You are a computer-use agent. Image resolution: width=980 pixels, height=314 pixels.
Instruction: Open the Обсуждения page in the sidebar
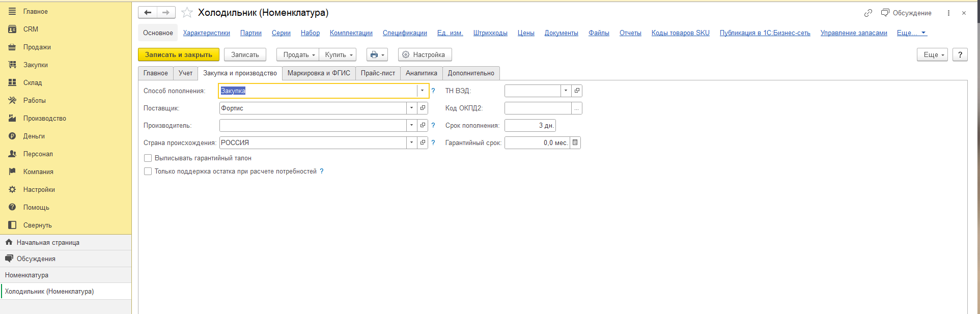point(66,259)
